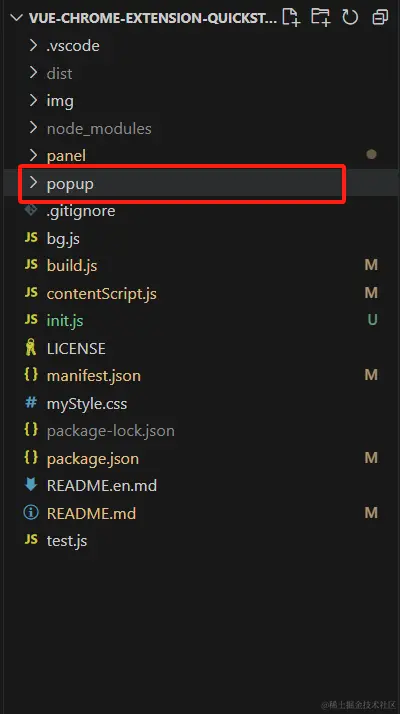This screenshot has height=714, width=400.
Task: Click the braces icon beside manifest.json
Action: [x=31, y=375]
